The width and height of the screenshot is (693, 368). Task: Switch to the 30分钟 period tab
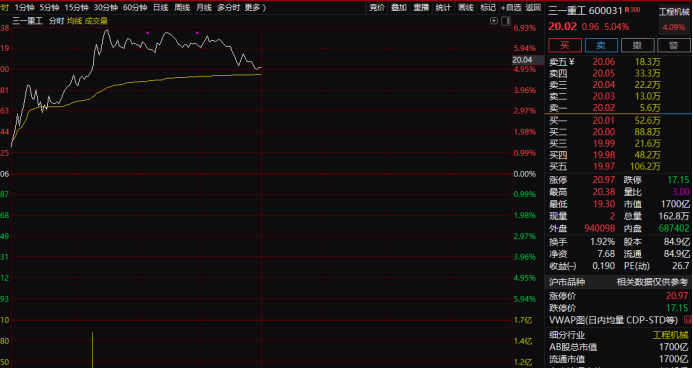coord(105,8)
